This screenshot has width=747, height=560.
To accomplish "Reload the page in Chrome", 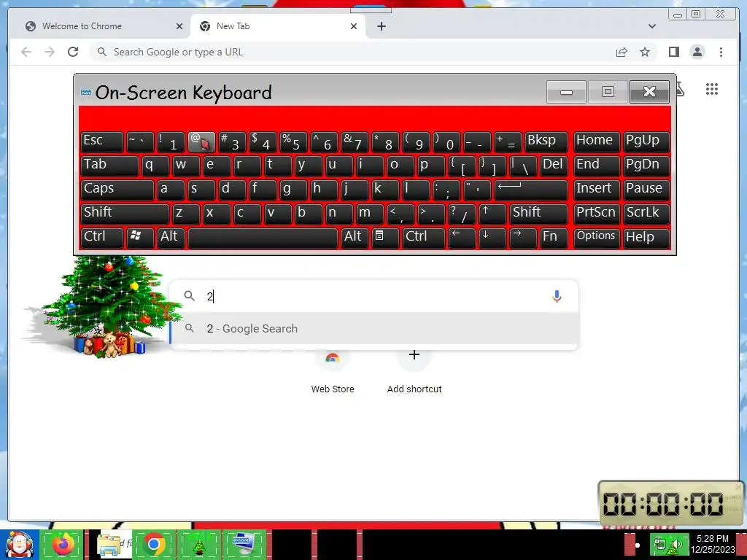I will click(x=73, y=52).
